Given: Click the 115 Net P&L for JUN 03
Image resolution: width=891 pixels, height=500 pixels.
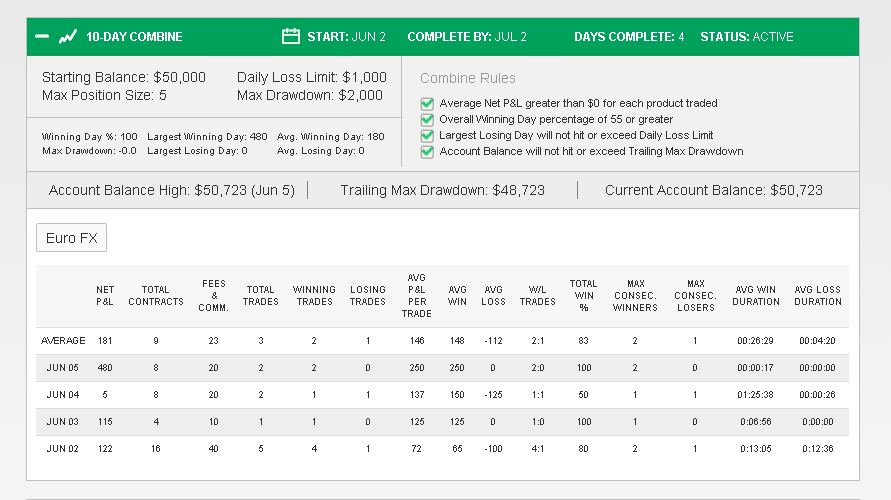Looking at the screenshot, I should tap(105, 422).
